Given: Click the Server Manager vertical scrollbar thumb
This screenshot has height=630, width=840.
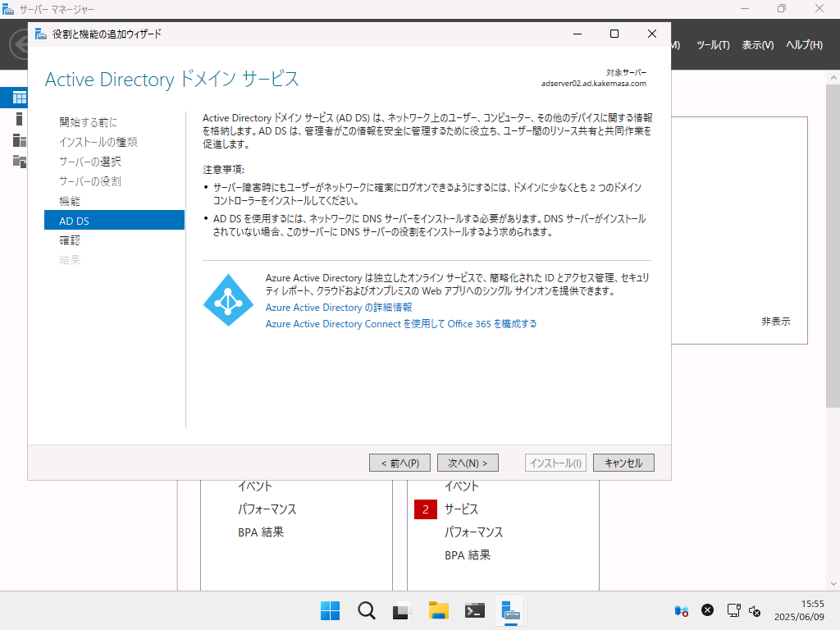Looking at the screenshot, I should (833, 245).
